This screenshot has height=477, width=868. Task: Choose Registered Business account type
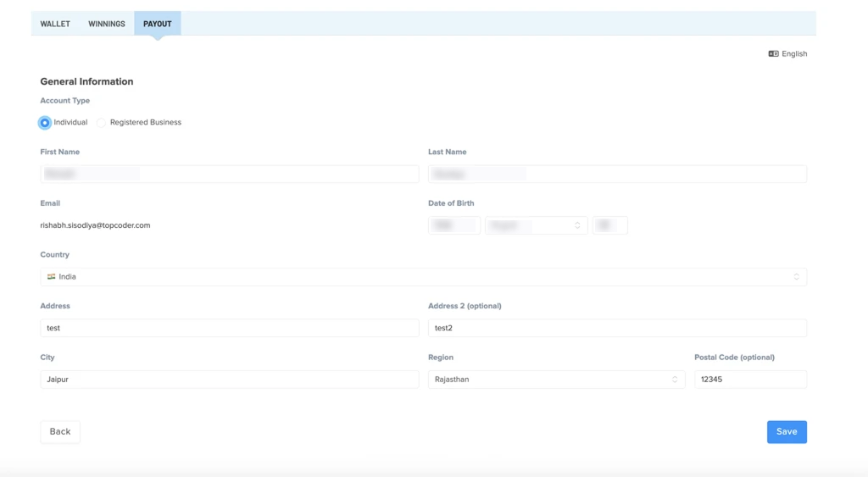click(x=101, y=122)
